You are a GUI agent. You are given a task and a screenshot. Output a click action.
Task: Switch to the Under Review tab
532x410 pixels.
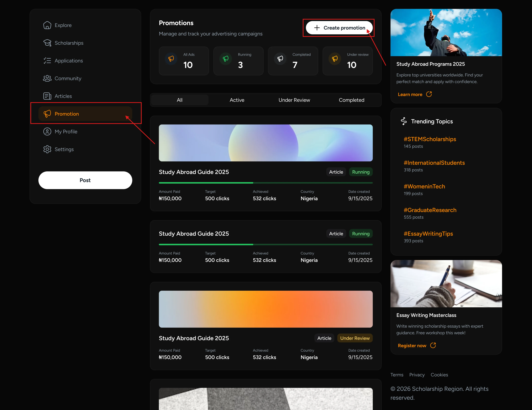[294, 100]
